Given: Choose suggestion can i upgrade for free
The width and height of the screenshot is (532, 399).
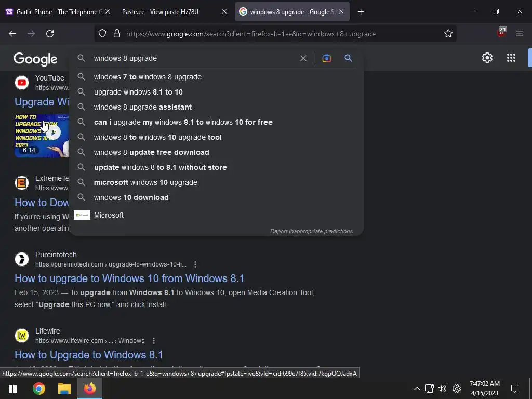Looking at the screenshot, I should coord(216,122).
